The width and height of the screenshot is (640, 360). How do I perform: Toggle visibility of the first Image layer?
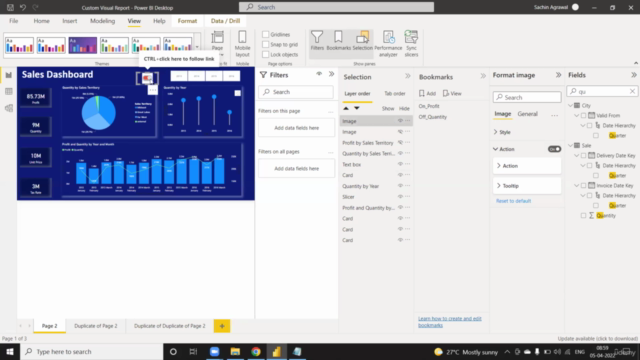400,121
